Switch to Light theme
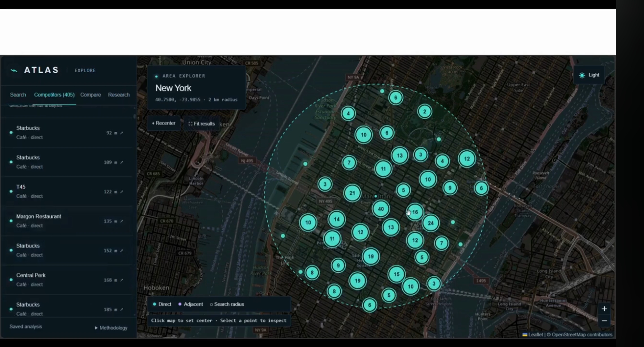Screen dimensions: 644x347 (589, 75)
